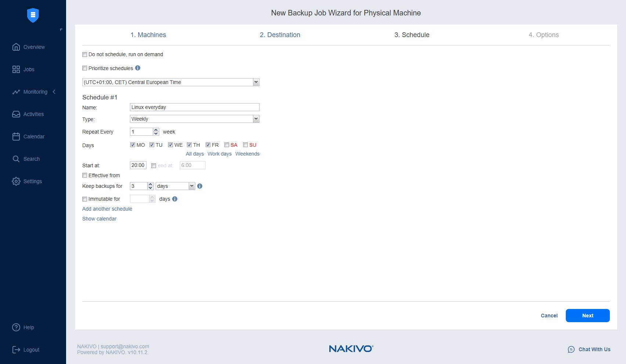Click the Add another schedule link
The height and width of the screenshot is (364, 626).
coord(107,209)
